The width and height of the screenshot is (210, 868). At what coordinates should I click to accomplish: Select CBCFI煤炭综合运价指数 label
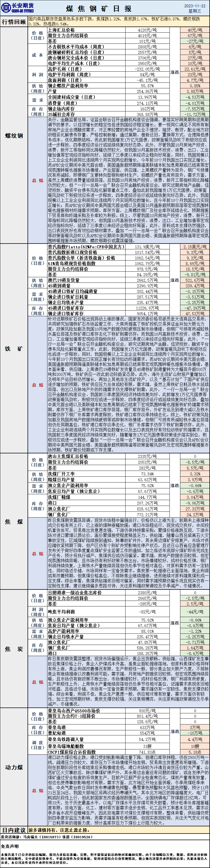(x=72, y=752)
